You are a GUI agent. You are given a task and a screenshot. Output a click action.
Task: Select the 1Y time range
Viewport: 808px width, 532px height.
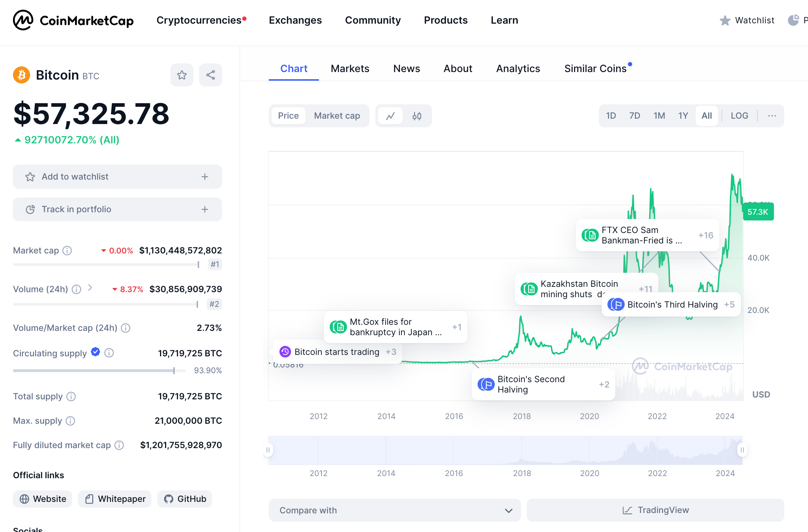click(683, 116)
